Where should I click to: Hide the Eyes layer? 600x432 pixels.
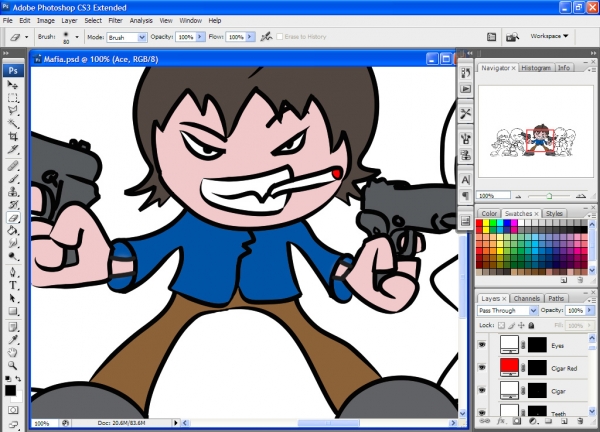pyautogui.click(x=482, y=345)
